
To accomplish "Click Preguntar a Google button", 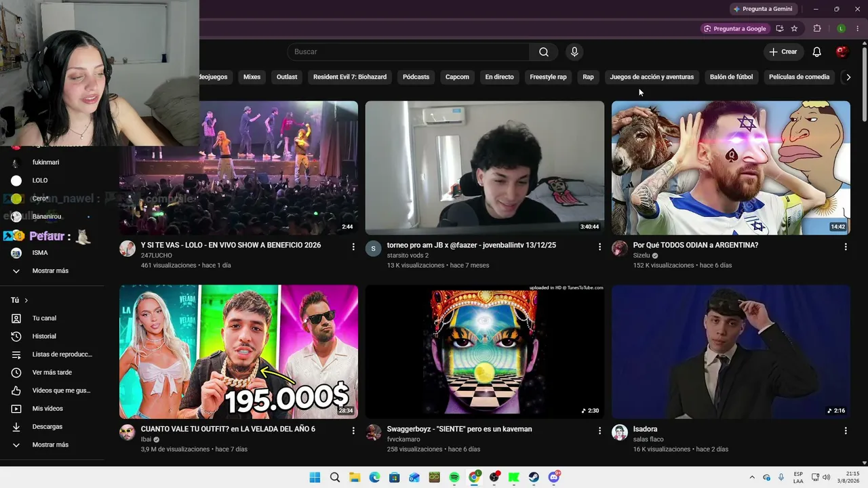I will (734, 28).
